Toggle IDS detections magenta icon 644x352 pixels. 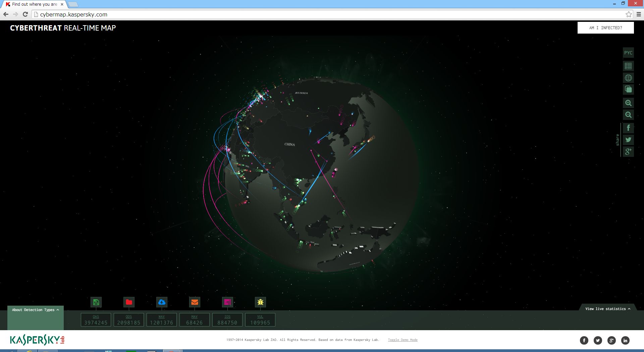[227, 302]
